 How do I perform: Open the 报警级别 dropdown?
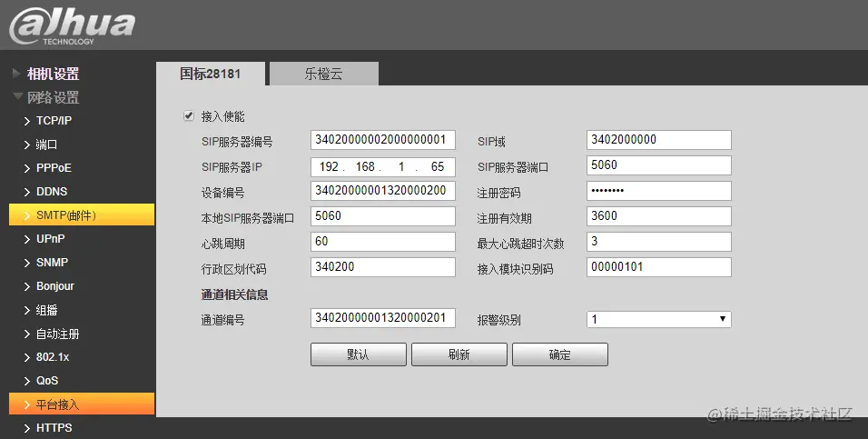pos(659,319)
